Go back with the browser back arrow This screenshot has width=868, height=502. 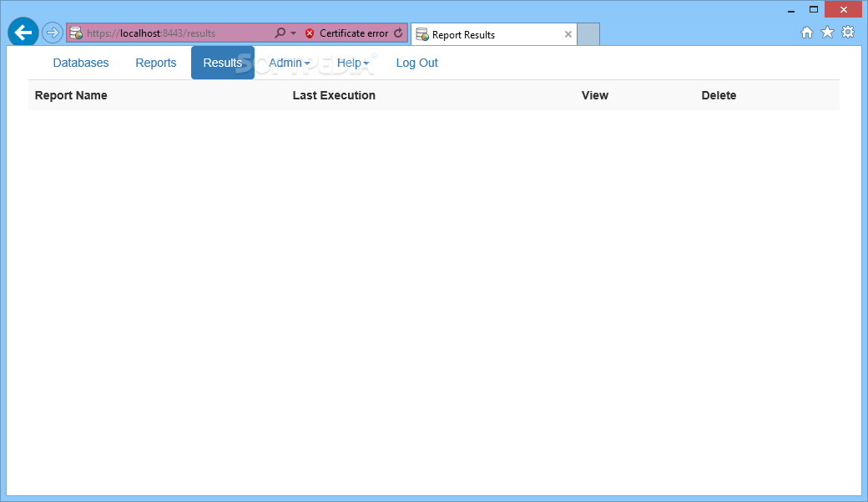pyautogui.click(x=23, y=33)
